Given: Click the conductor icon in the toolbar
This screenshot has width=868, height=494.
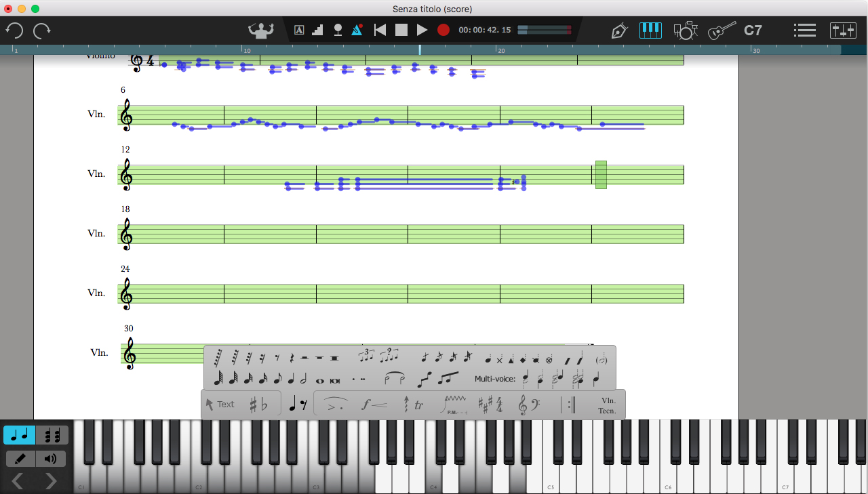Looking at the screenshot, I should click(259, 30).
